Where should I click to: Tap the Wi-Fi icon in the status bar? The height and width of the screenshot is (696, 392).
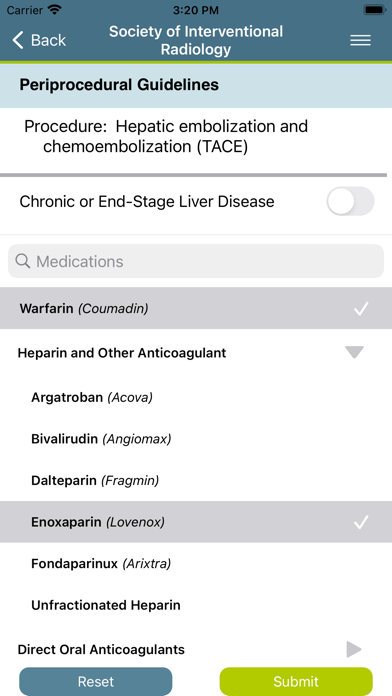pos(55,10)
